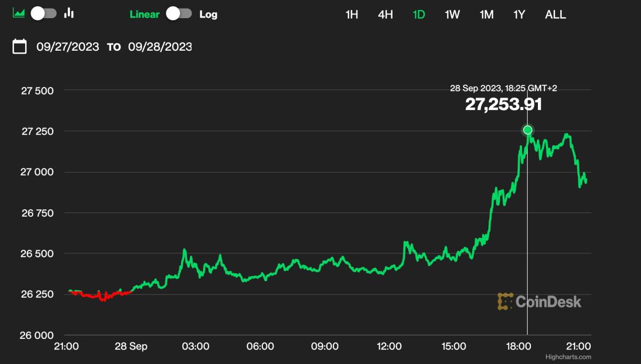
Task: Select the 1Y timeframe
Action: (x=518, y=14)
